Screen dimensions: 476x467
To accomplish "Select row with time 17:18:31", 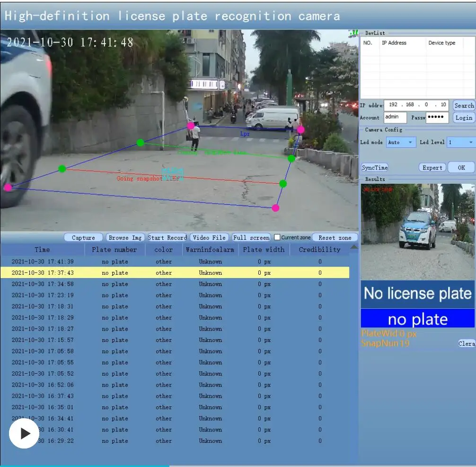I will point(175,306).
